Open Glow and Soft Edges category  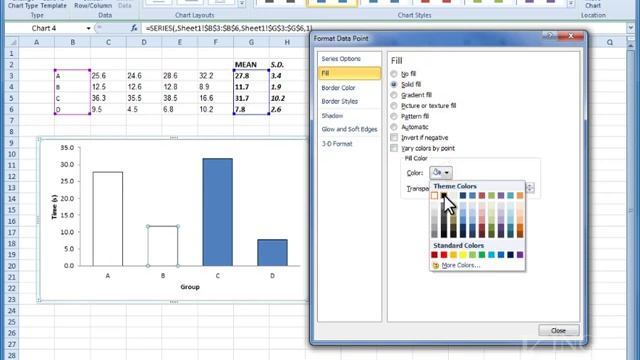349,129
